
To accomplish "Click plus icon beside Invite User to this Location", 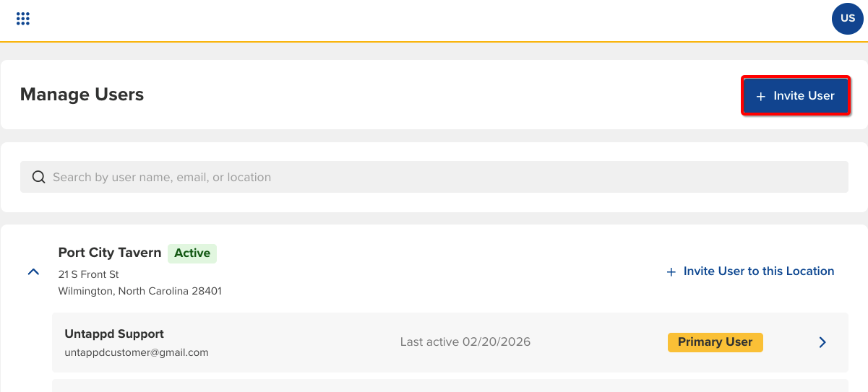I will (671, 271).
